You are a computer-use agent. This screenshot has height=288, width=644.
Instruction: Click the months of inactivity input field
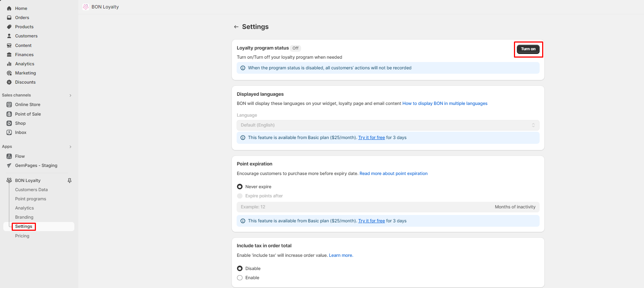(x=363, y=207)
